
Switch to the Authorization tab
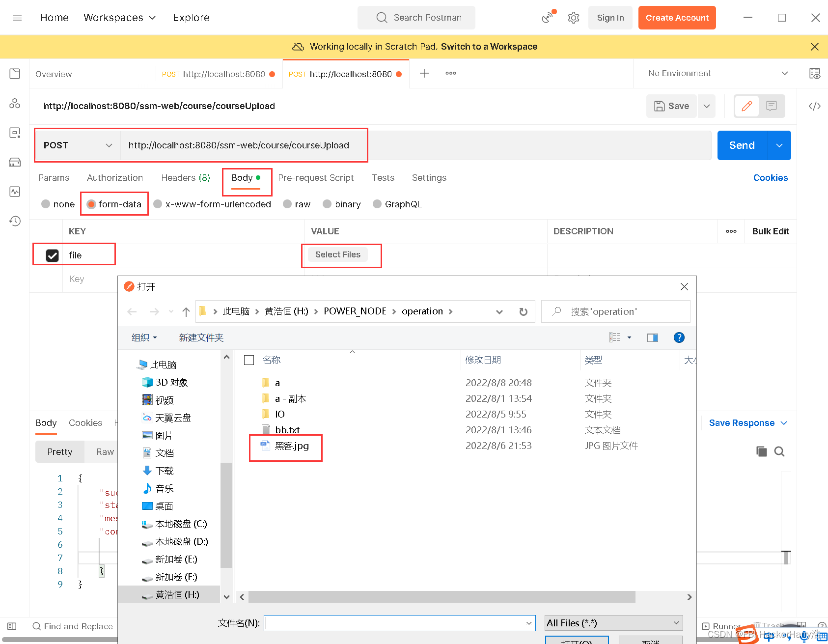pyautogui.click(x=115, y=178)
